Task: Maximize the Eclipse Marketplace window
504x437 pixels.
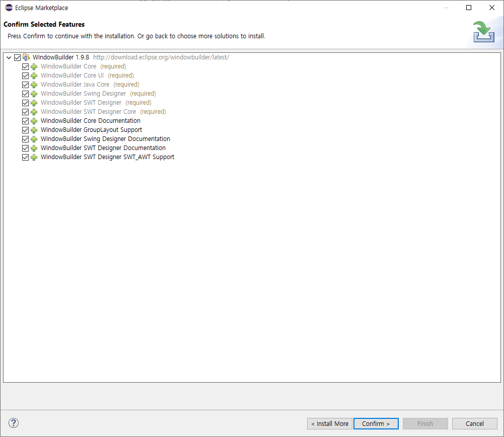Action: 469,8
